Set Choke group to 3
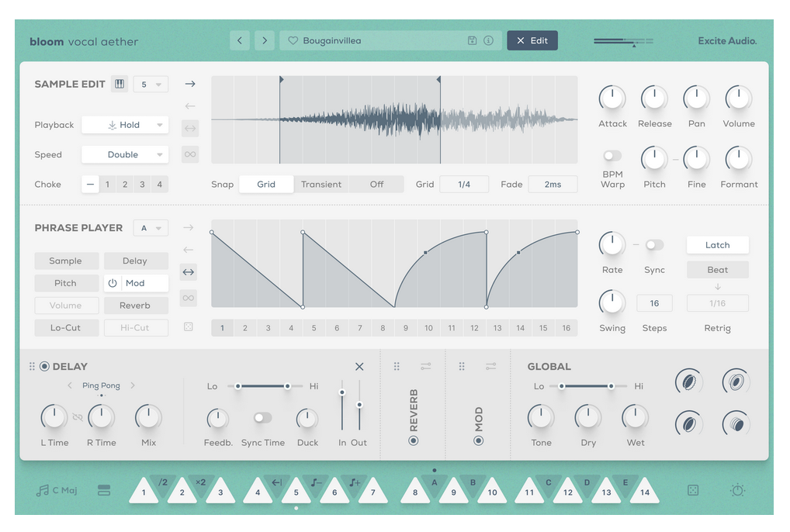 (x=142, y=185)
